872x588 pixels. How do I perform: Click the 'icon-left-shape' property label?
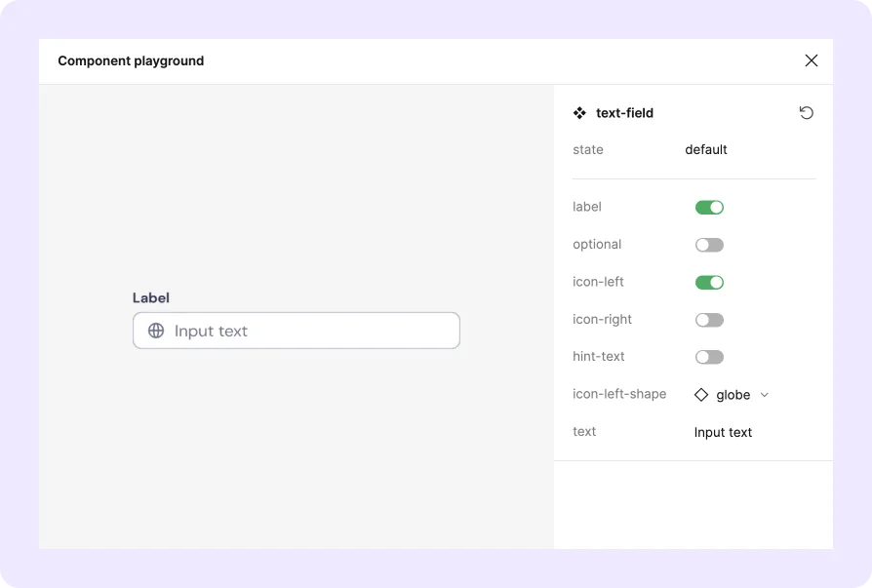point(619,394)
